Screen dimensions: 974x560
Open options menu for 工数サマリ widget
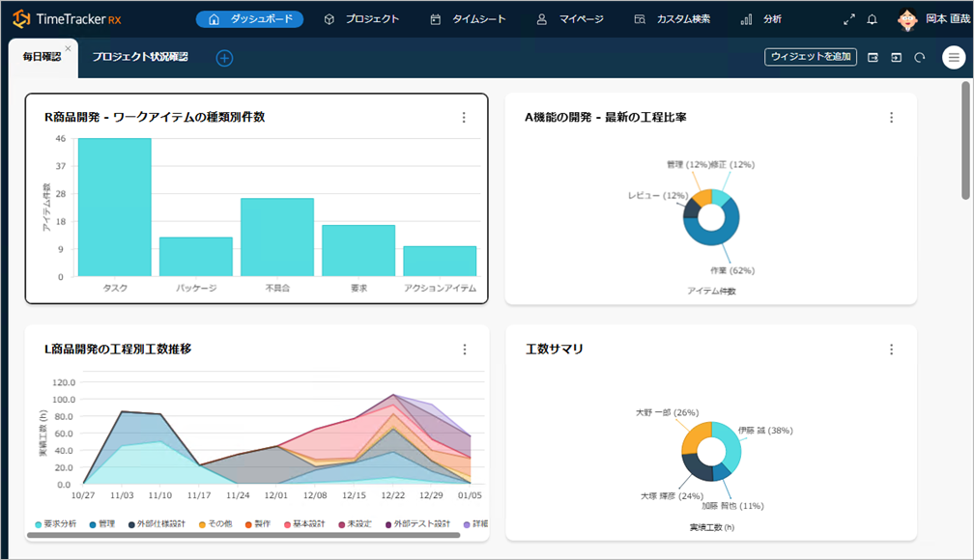tap(892, 350)
